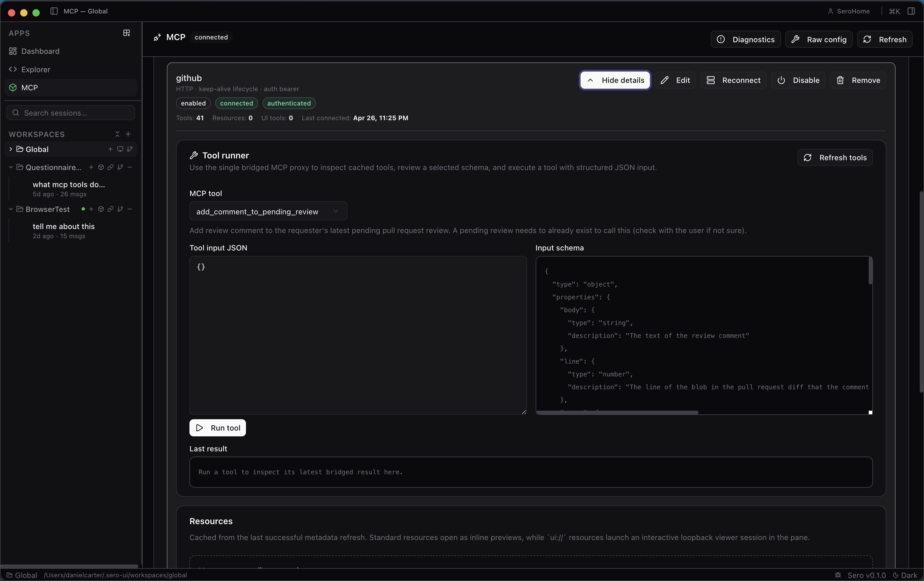Expand the Global workspace chevron

[x=11, y=149]
